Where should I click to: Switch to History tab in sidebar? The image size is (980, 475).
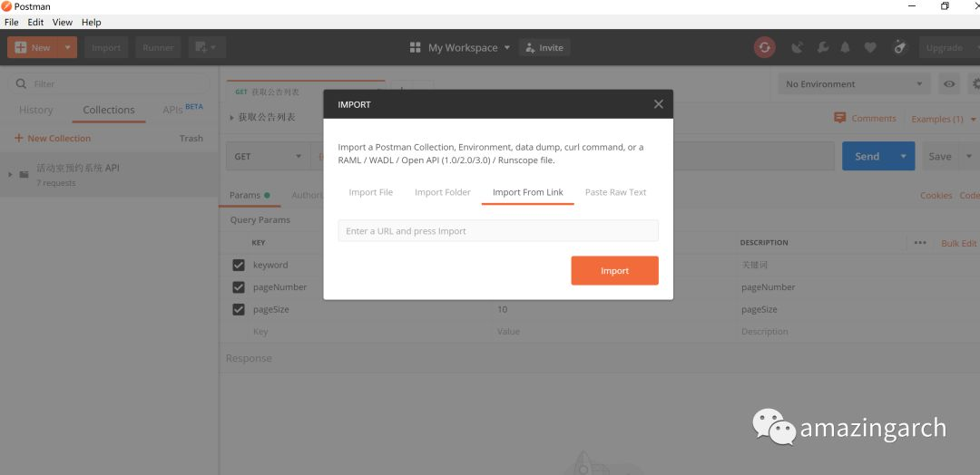pyautogui.click(x=35, y=110)
